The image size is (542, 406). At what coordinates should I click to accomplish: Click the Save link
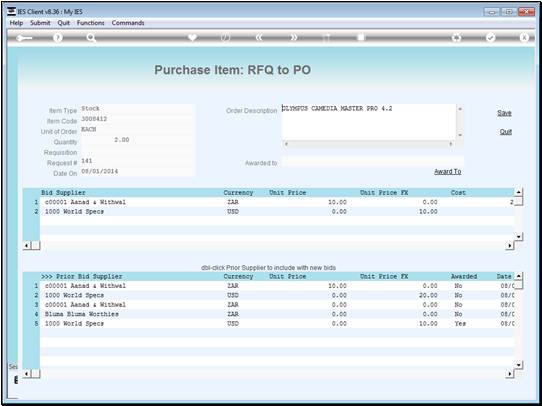tap(504, 113)
